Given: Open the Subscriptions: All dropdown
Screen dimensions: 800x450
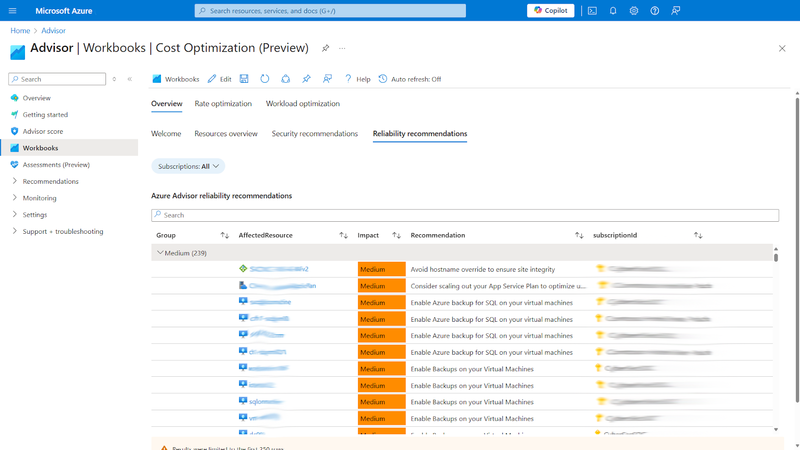Looking at the screenshot, I should (188, 166).
